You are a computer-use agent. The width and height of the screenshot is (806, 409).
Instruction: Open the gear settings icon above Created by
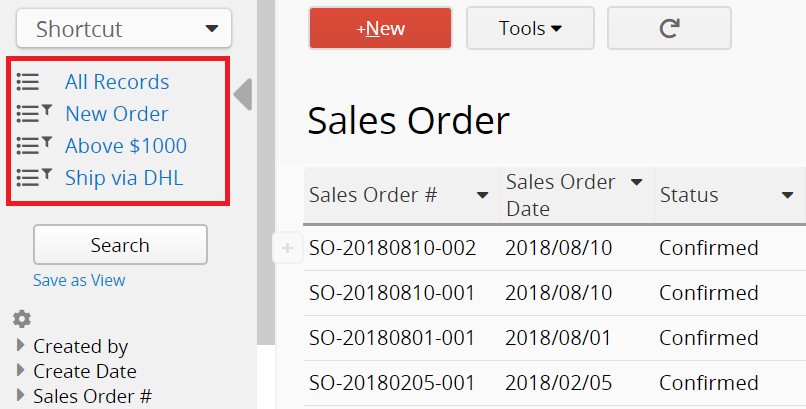[x=22, y=319]
